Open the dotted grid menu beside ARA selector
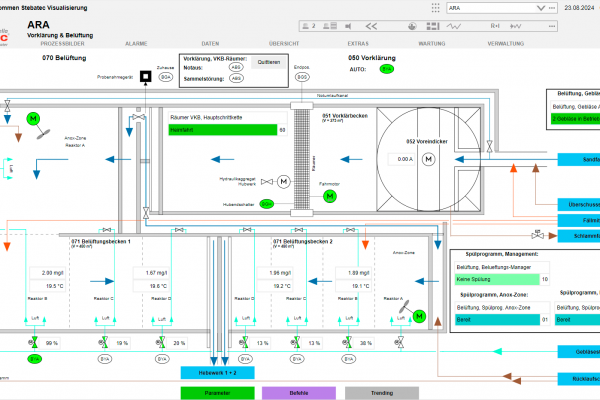The width and height of the screenshot is (600, 400). click(x=435, y=8)
